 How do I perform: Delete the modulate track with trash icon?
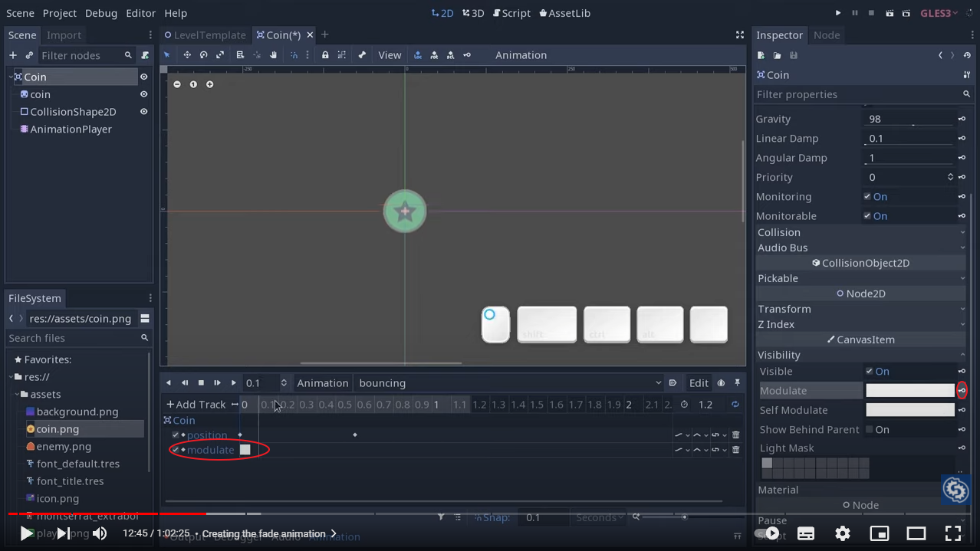[x=736, y=450]
